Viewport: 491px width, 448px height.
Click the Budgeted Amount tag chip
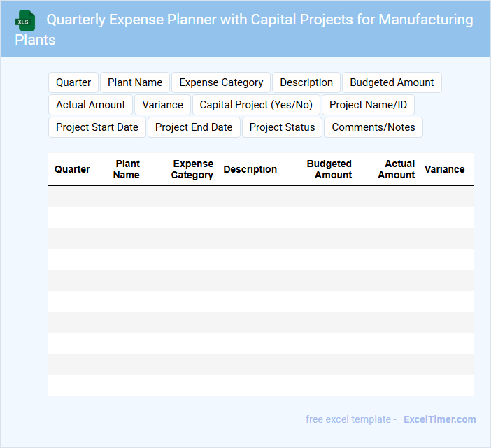click(x=392, y=82)
